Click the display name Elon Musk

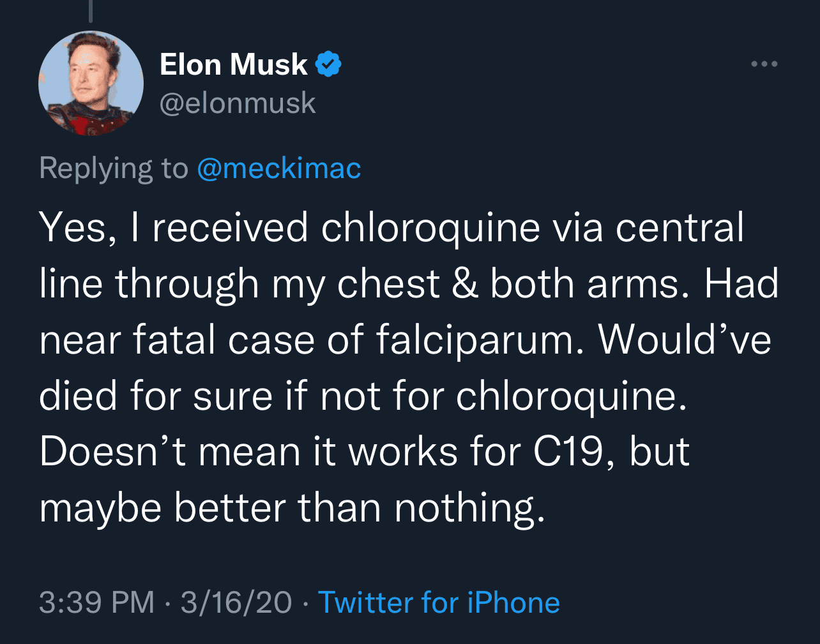point(233,63)
